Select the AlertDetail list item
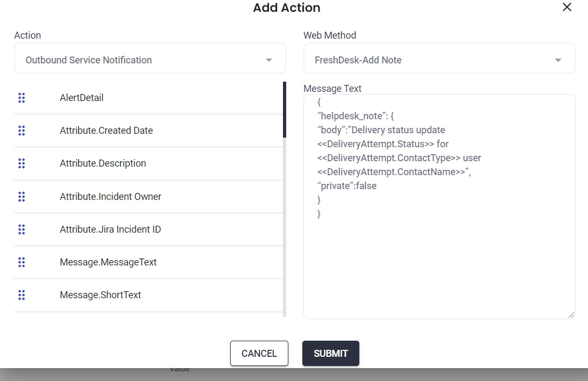The height and width of the screenshot is (381, 588). coord(82,98)
